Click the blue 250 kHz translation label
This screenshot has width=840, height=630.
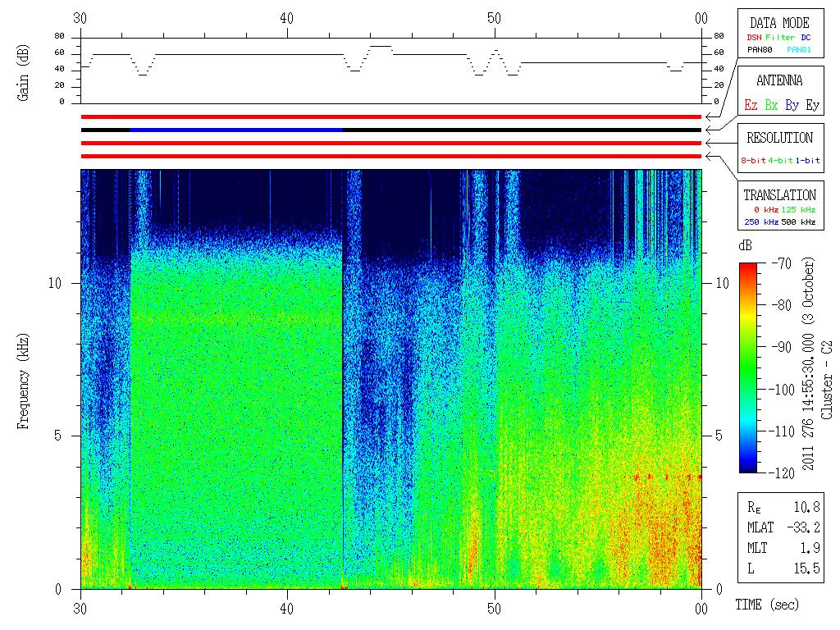(761, 221)
